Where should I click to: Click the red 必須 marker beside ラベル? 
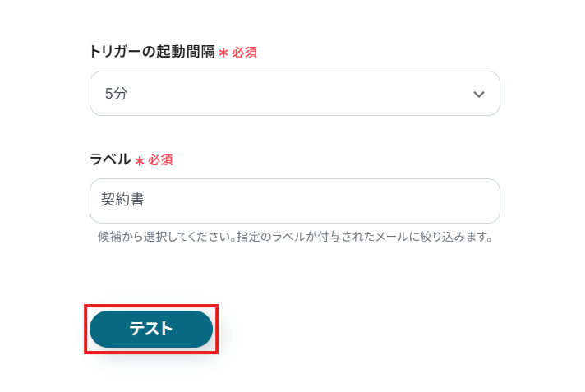click(160, 160)
